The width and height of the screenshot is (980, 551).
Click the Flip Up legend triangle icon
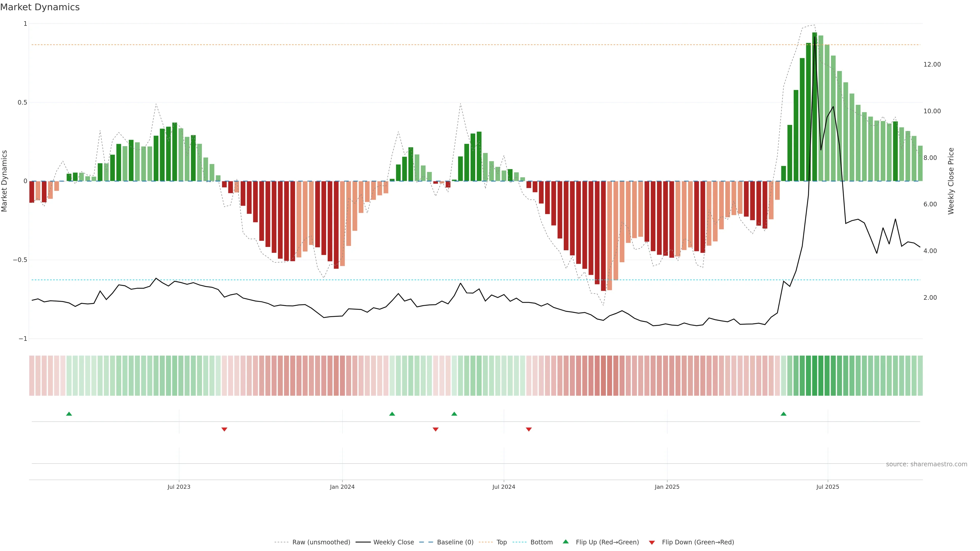point(566,542)
